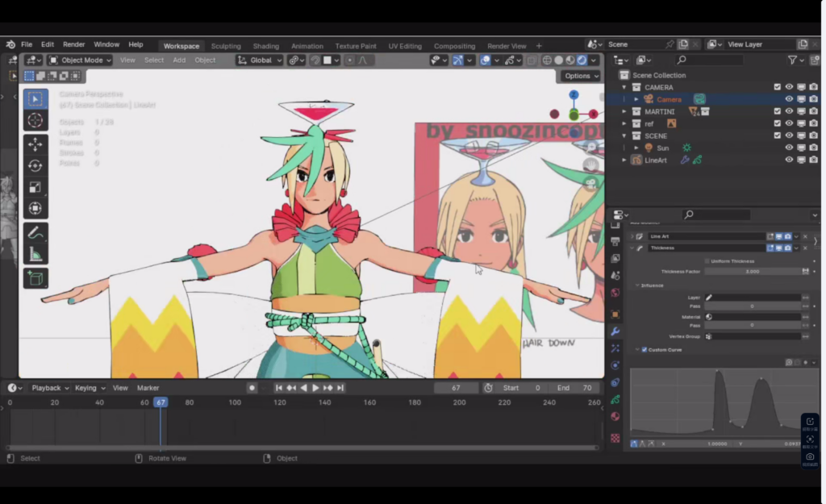Collapse the SCENE collection
Image resolution: width=826 pixels, height=504 pixels.
(x=624, y=135)
